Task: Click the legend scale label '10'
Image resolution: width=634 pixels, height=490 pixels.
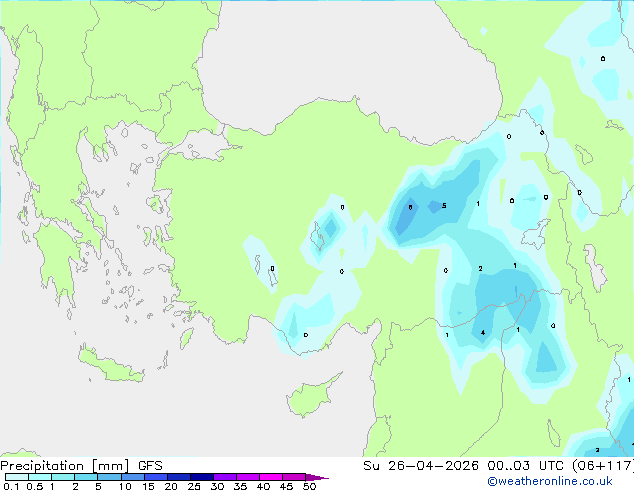Action: pyautogui.click(x=125, y=486)
